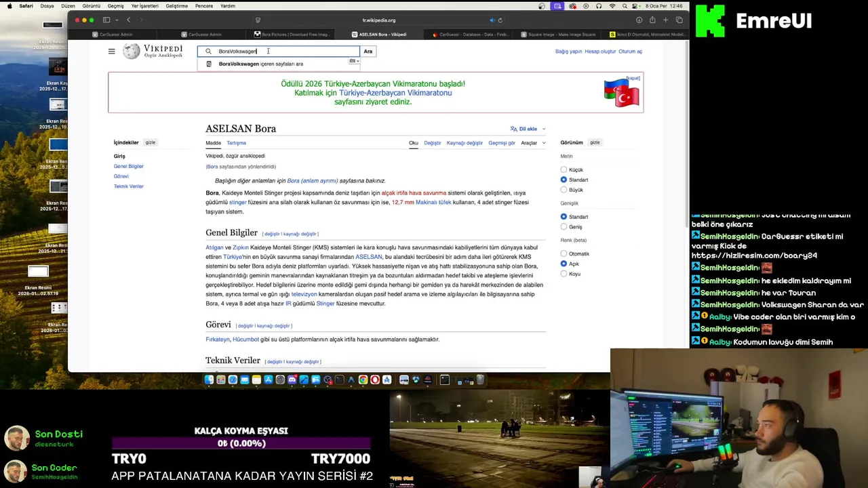Click the Vikipedi globe logo

coord(132,52)
